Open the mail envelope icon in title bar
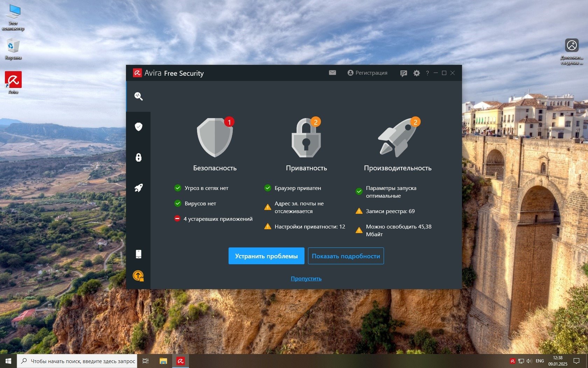 [332, 73]
